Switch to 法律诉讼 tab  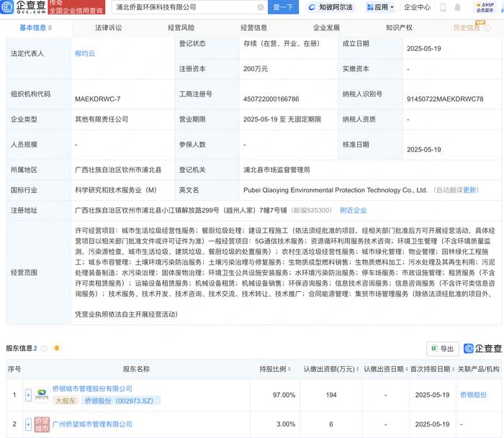pos(109,28)
